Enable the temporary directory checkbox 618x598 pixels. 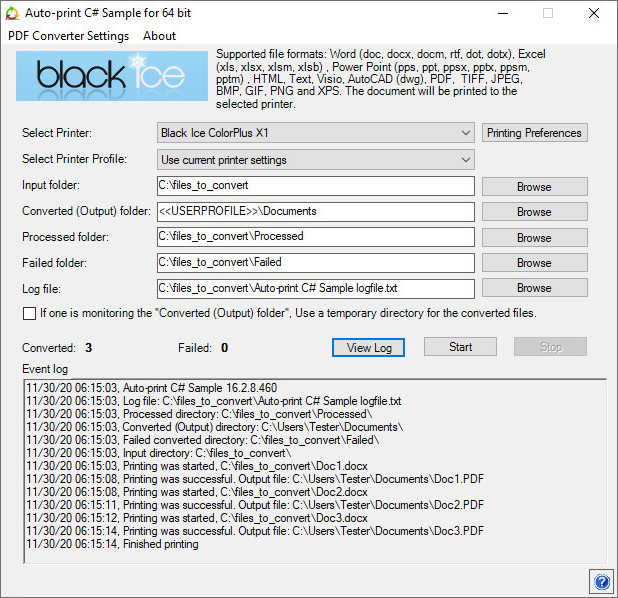[x=29, y=313]
